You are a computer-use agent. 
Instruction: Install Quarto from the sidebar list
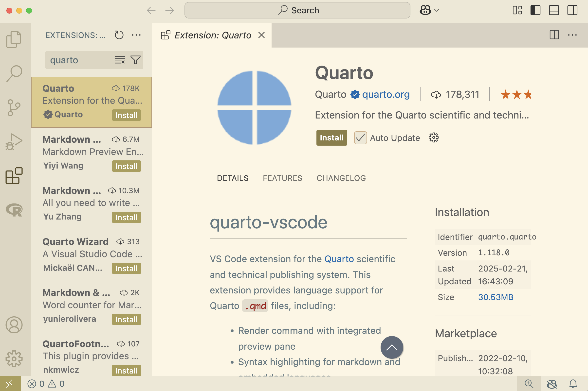(126, 115)
